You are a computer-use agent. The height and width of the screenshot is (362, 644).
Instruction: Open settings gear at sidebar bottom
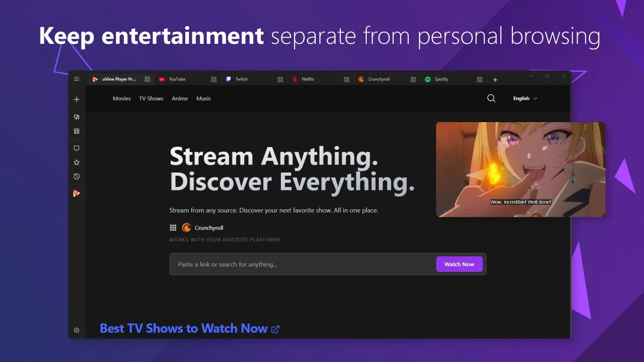[x=77, y=330]
